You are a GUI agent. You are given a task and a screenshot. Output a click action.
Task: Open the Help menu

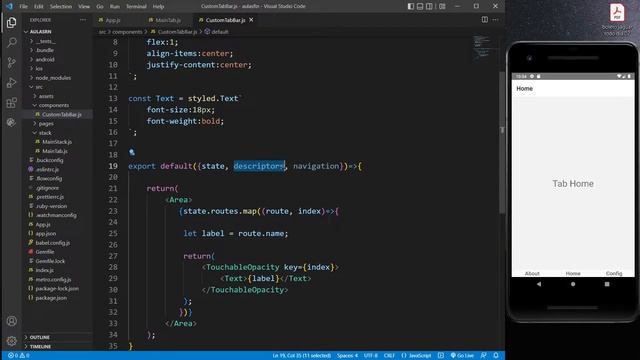click(x=158, y=7)
